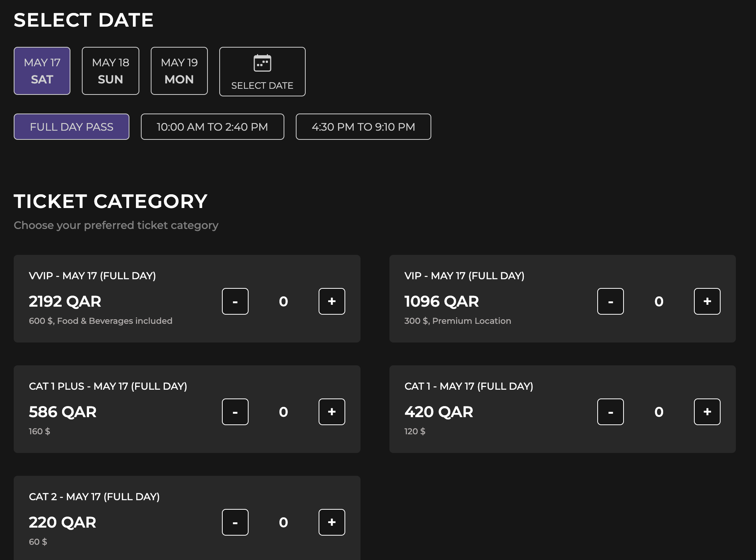Decrease CAT 1 PLUS ticket count

tap(235, 412)
